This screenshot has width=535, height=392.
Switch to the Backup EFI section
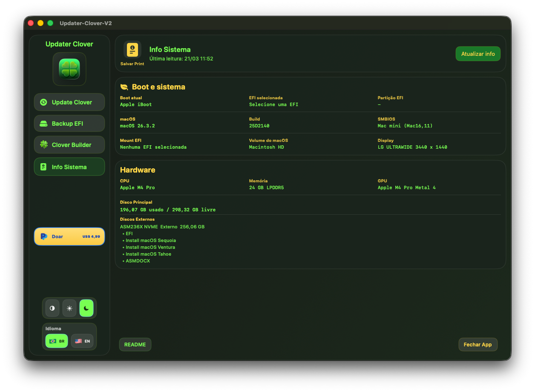coord(69,123)
